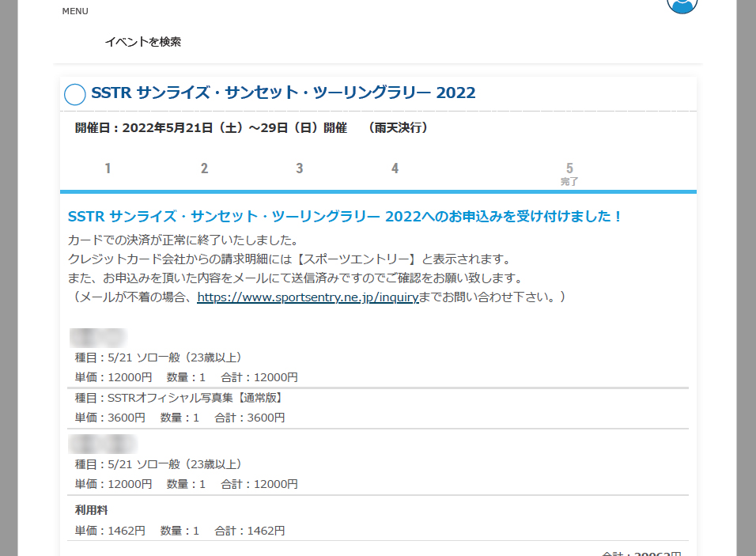756x556 pixels.
Task: Click the first blurred participant name
Action: 98,338
